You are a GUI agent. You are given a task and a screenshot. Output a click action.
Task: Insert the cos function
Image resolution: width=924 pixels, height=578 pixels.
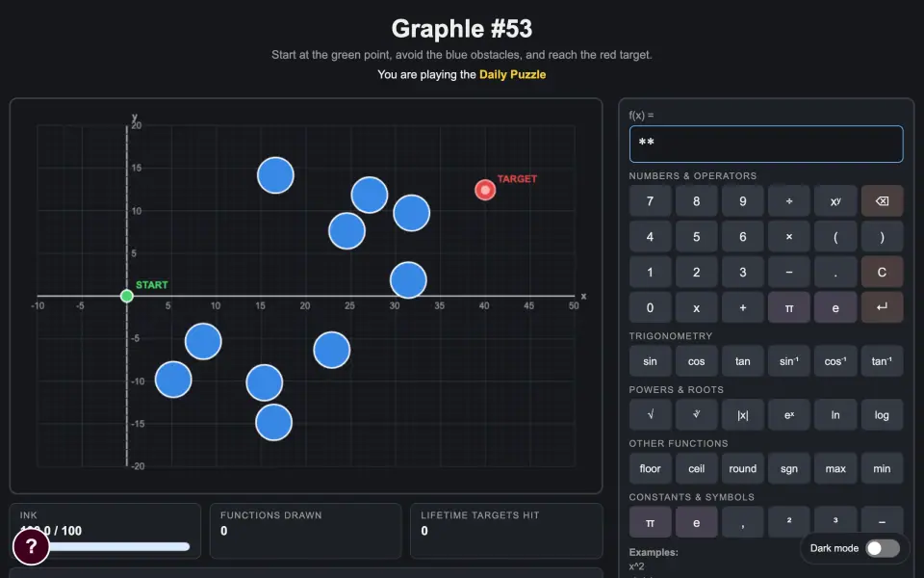pyautogui.click(x=696, y=361)
